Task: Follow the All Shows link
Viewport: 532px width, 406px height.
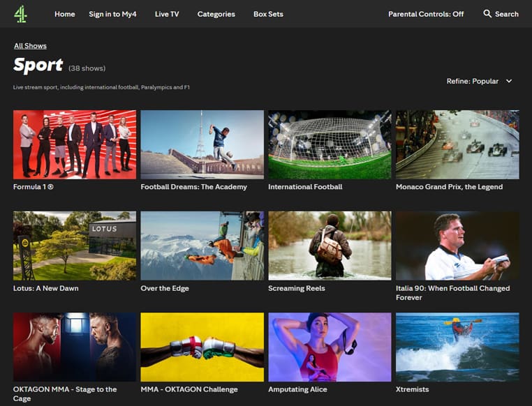Action: 30,46
